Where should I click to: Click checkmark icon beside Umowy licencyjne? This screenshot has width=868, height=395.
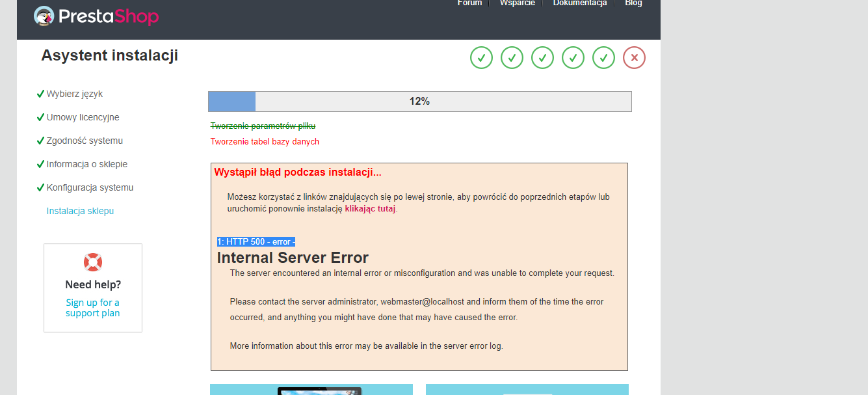click(40, 117)
